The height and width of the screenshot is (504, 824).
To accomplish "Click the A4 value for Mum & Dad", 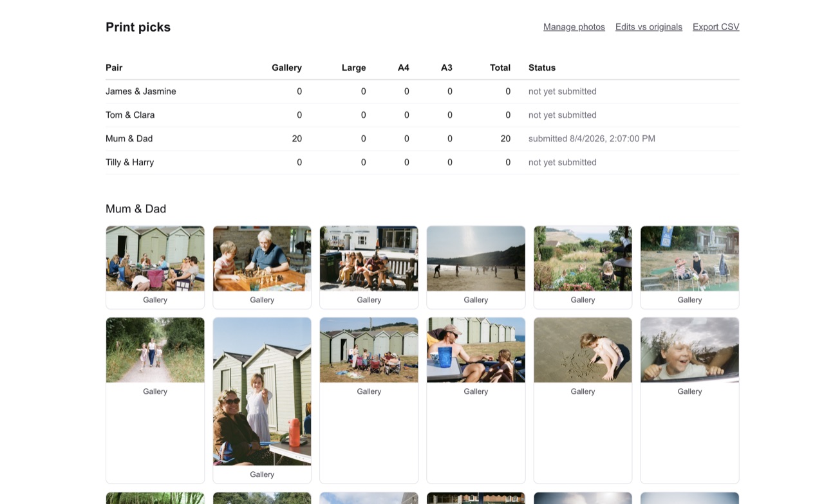I will click(407, 138).
